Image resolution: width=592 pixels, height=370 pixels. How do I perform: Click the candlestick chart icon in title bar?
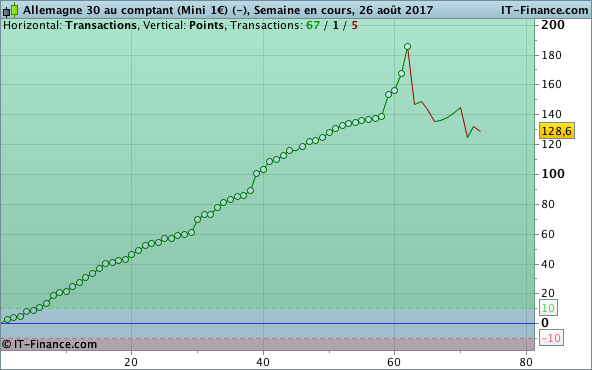[10, 10]
